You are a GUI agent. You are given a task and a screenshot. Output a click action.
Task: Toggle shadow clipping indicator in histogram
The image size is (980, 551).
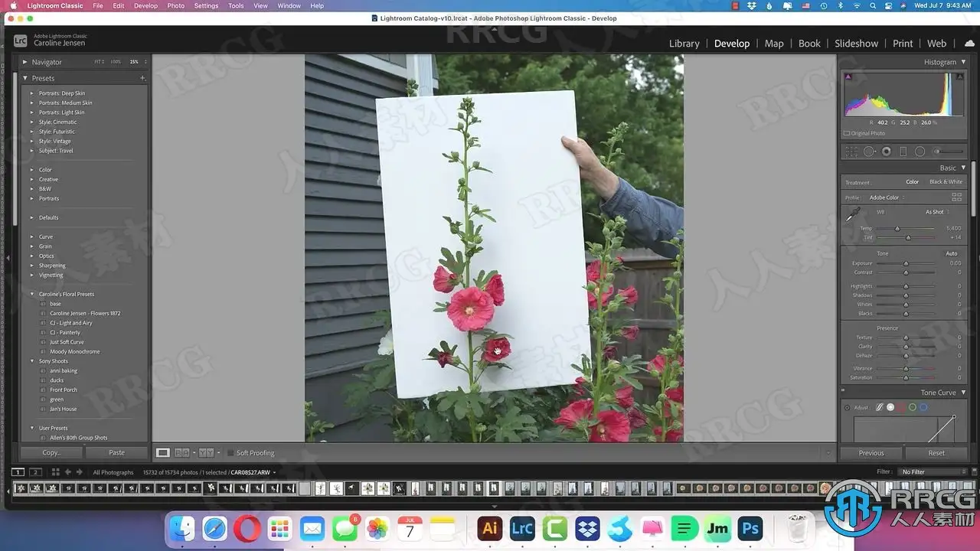[x=848, y=77]
